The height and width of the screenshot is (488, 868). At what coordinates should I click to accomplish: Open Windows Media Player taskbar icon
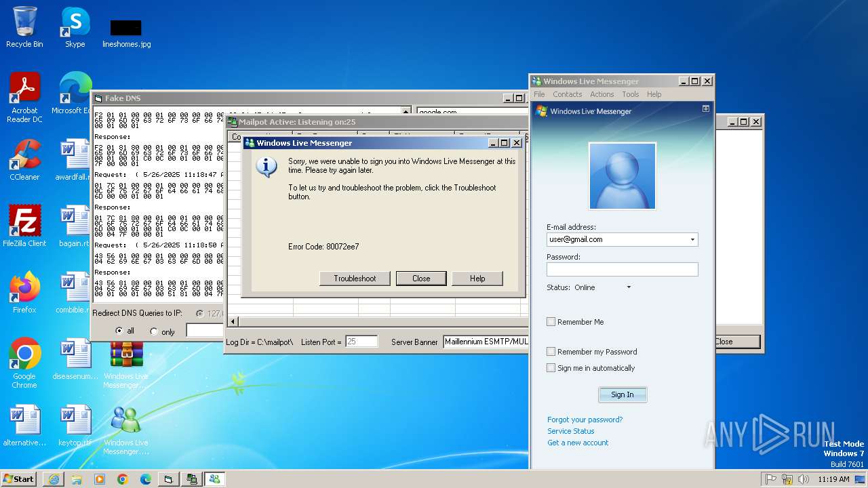click(x=100, y=479)
